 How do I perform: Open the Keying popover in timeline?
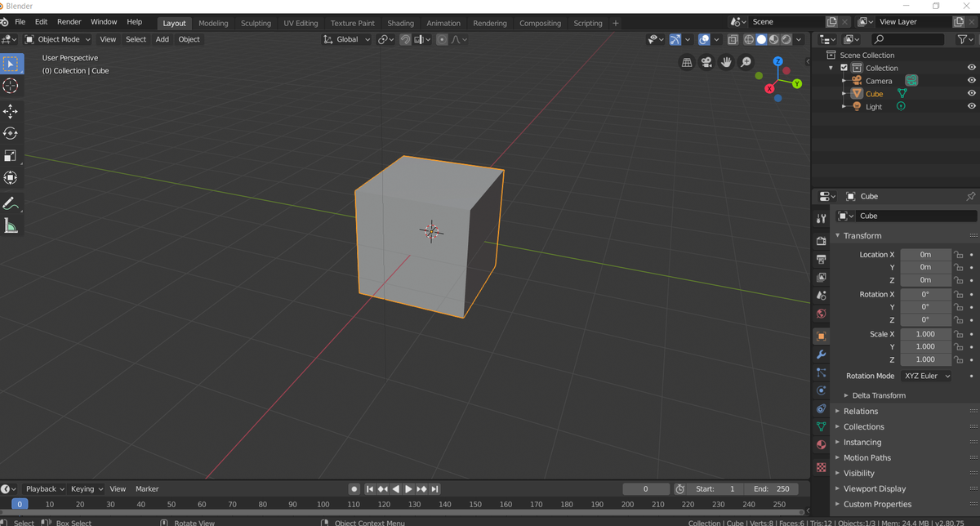tap(87, 489)
